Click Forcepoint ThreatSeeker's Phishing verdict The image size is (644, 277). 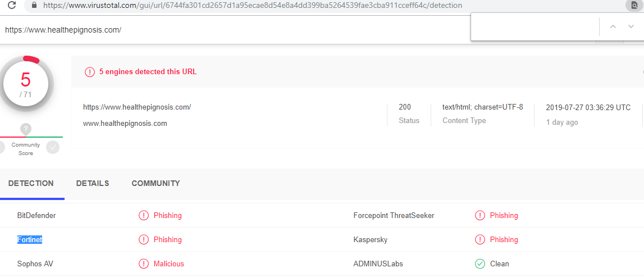point(504,215)
